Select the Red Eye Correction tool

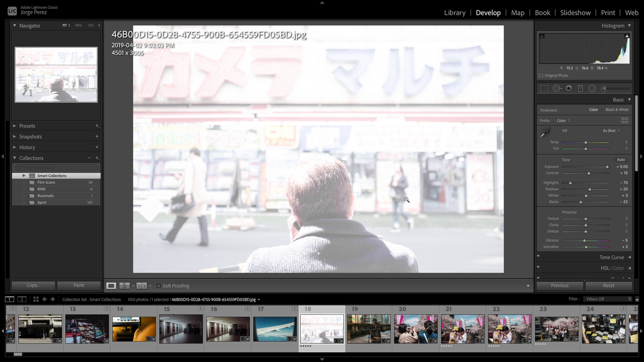(x=569, y=88)
